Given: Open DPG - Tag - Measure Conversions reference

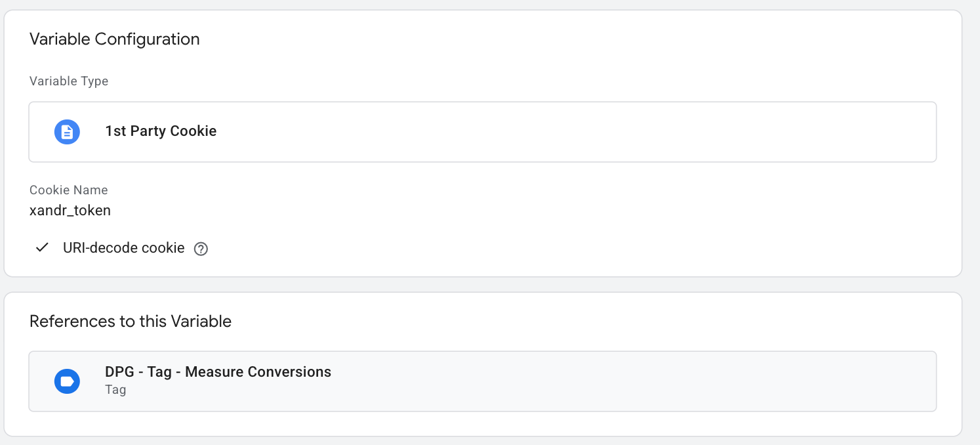Looking at the screenshot, I should click(483, 381).
